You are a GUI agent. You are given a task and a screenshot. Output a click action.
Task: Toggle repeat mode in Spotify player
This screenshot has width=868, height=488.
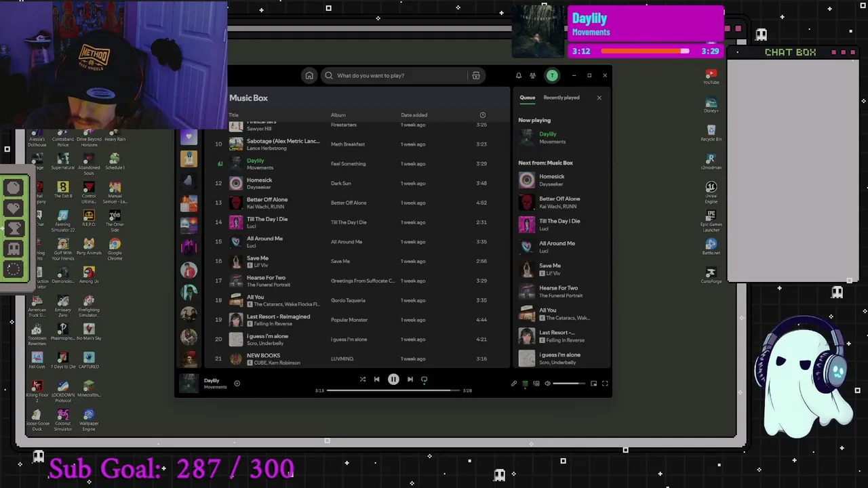425,380
